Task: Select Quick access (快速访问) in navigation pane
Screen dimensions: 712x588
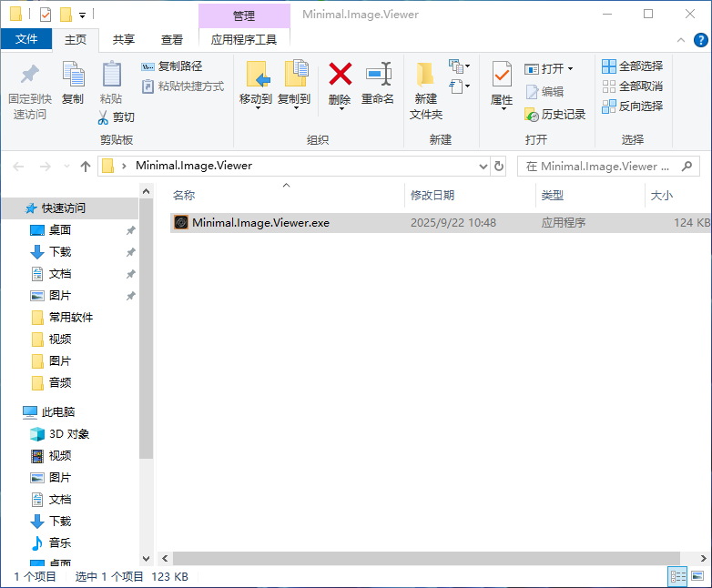Action: [x=70, y=208]
